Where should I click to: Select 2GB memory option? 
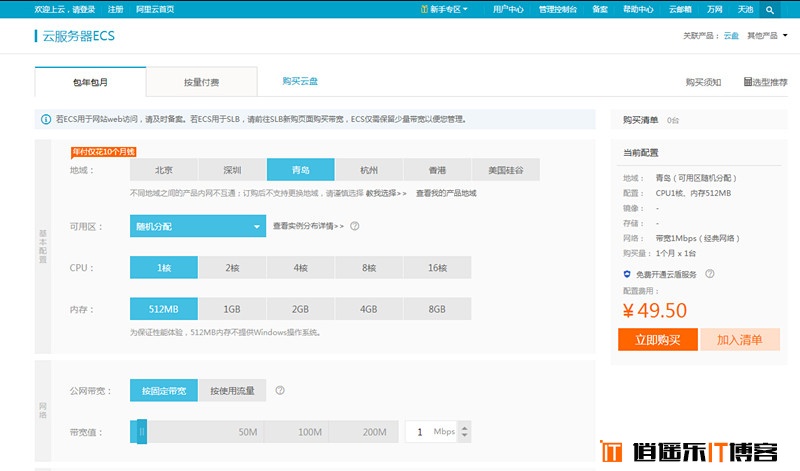[x=301, y=309]
